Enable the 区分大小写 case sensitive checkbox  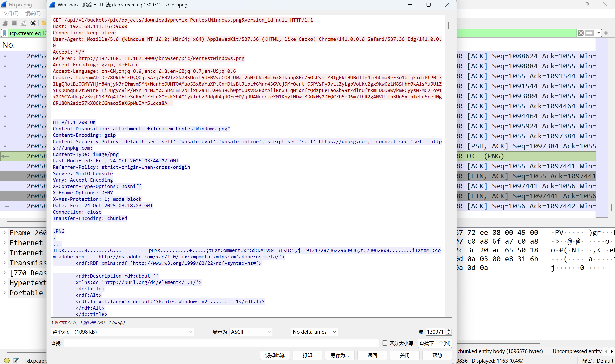385,343
